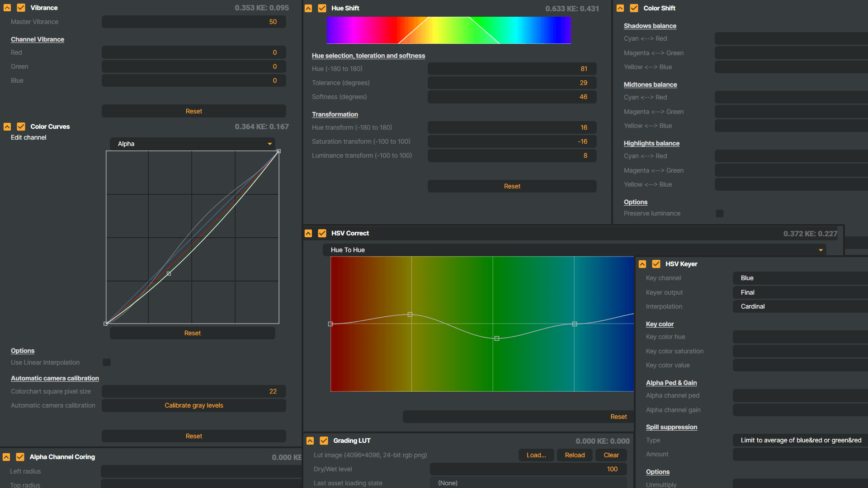The width and height of the screenshot is (868, 488).
Task: Click Load... for the LUT image
Action: pos(536,455)
